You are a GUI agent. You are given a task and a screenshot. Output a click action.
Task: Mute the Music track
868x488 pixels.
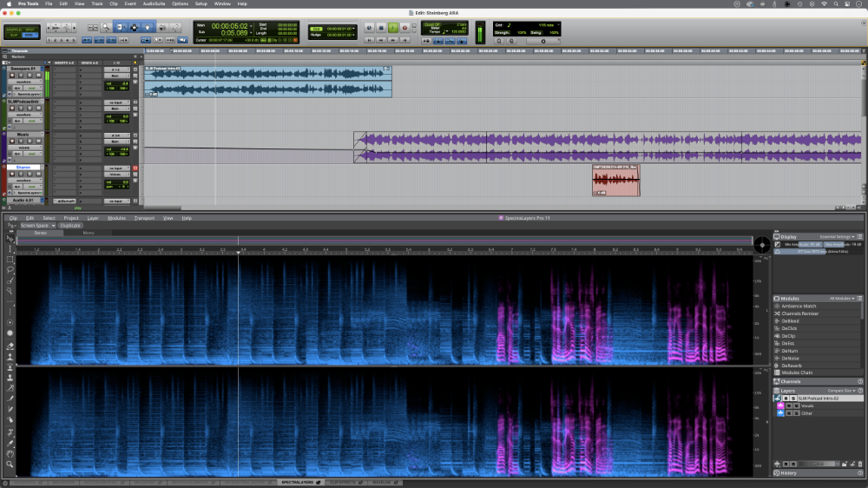click(x=39, y=142)
